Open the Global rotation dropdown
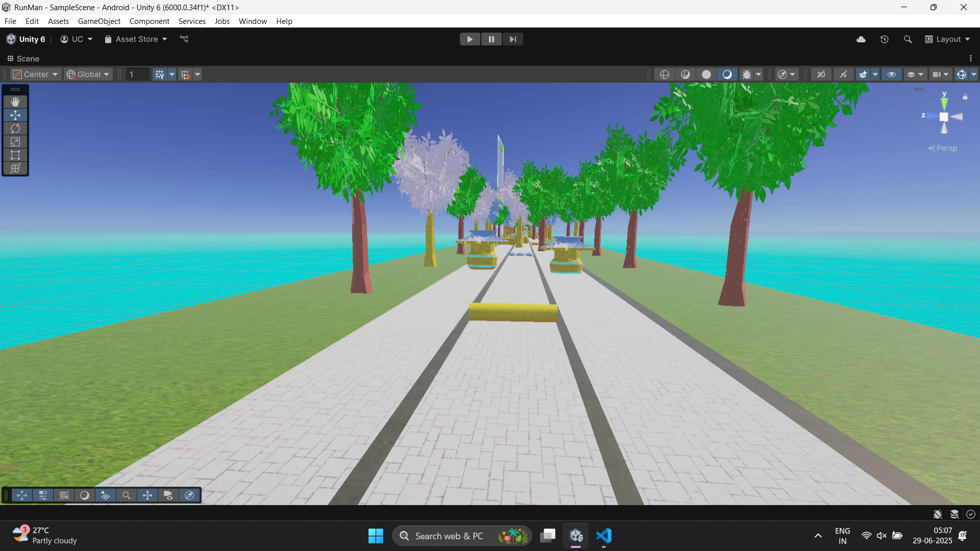980x551 pixels. click(x=88, y=74)
